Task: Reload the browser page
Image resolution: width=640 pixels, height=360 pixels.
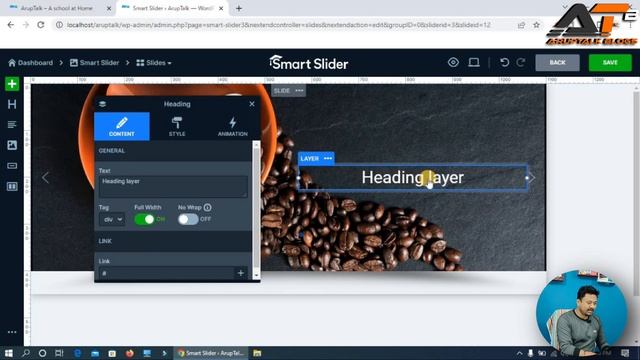Action: [41, 25]
